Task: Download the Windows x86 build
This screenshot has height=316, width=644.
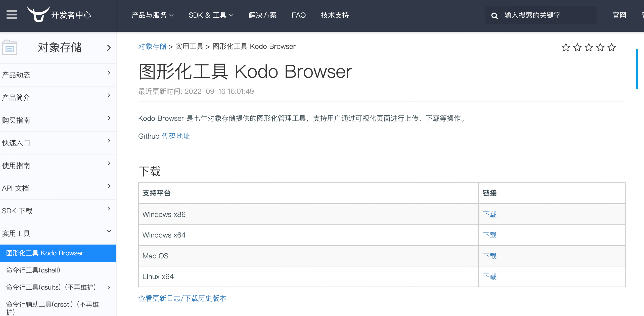Action: click(490, 214)
